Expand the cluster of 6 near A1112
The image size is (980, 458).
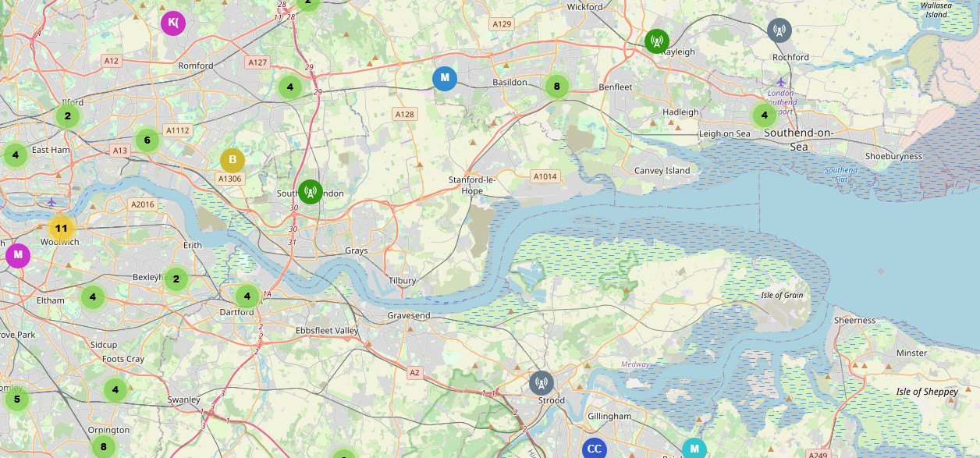point(147,140)
